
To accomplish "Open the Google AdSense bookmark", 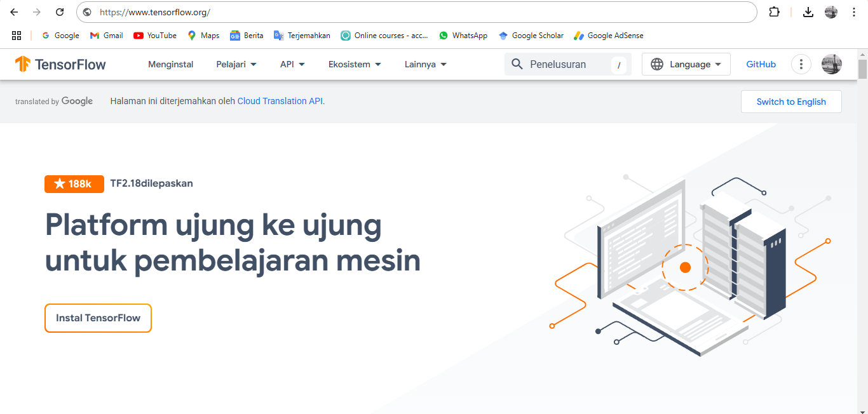I will click(x=609, y=36).
